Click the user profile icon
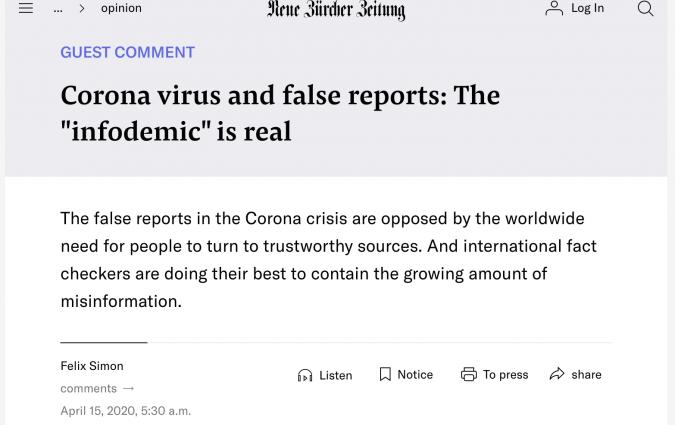Screen dimensions: 675x425 pyautogui.click(x=554, y=8)
